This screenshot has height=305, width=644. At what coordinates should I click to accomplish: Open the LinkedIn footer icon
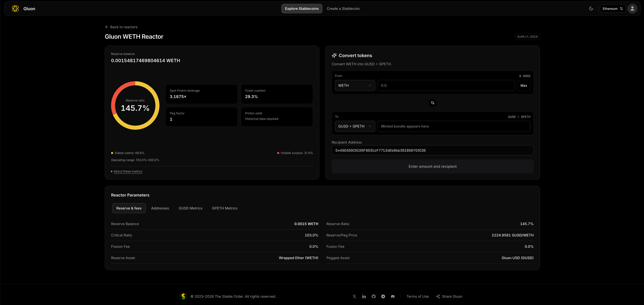click(x=364, y=297)
